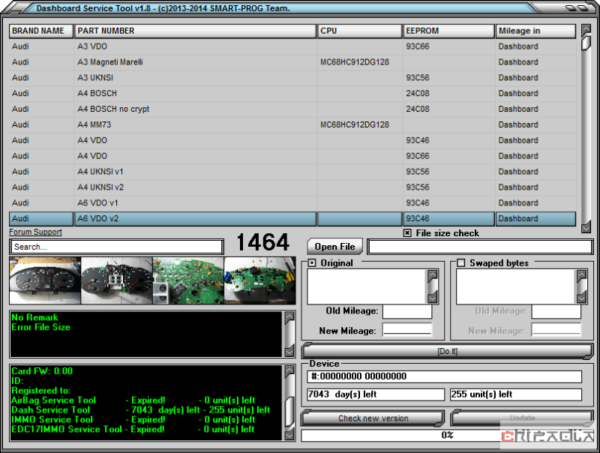Sort by EEPROM column header

click(448, 31)
